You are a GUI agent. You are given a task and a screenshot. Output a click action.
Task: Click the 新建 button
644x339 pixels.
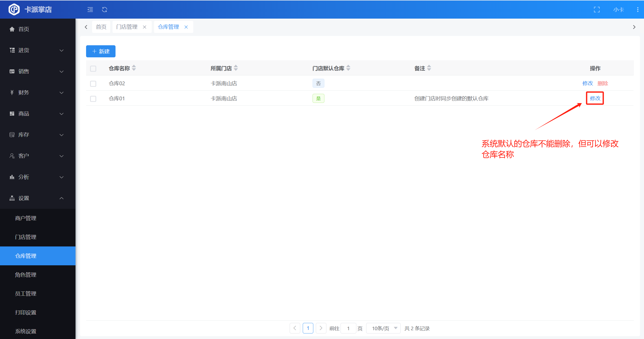101,51
